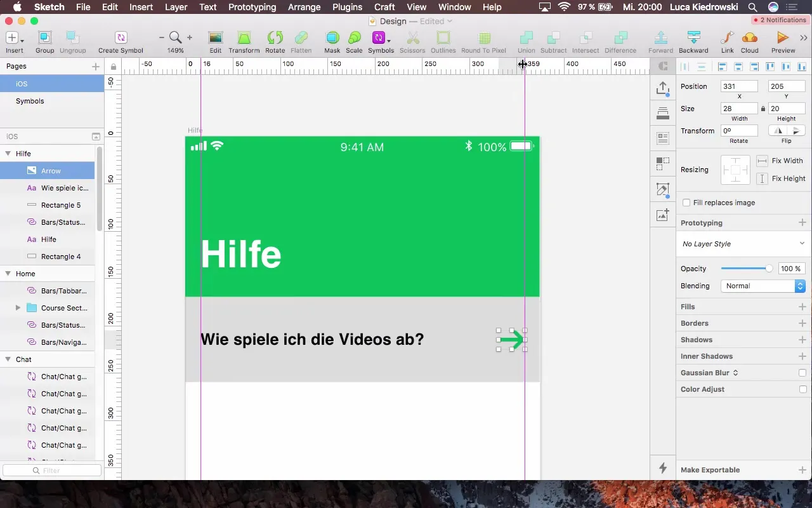Image resolution: width=812 pixels, height=508 pixels.
Task: Click the Round To Pixel icon
Action: [484, 38]
